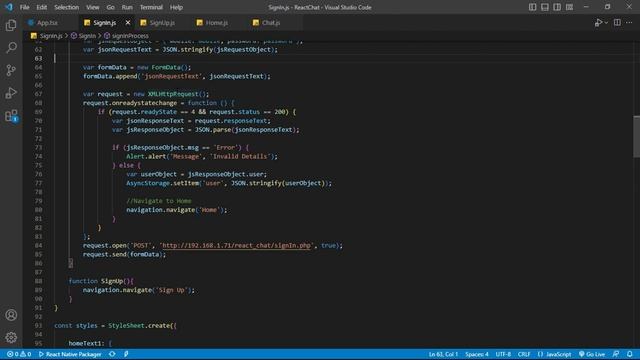640x360 pixels.
Task: Toggle secondary side bar layout icon
Action: (557, 7)
